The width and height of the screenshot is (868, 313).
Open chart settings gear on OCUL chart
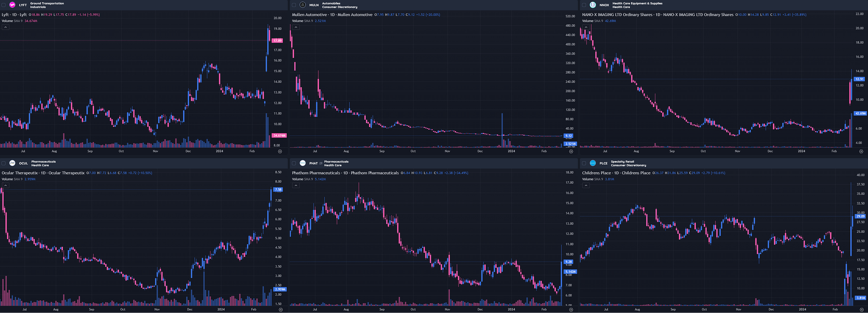pos(281,310)
